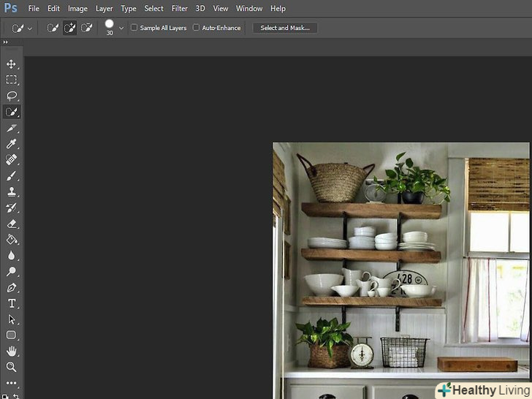Activate the Hand tool

[x=12, y=351]
